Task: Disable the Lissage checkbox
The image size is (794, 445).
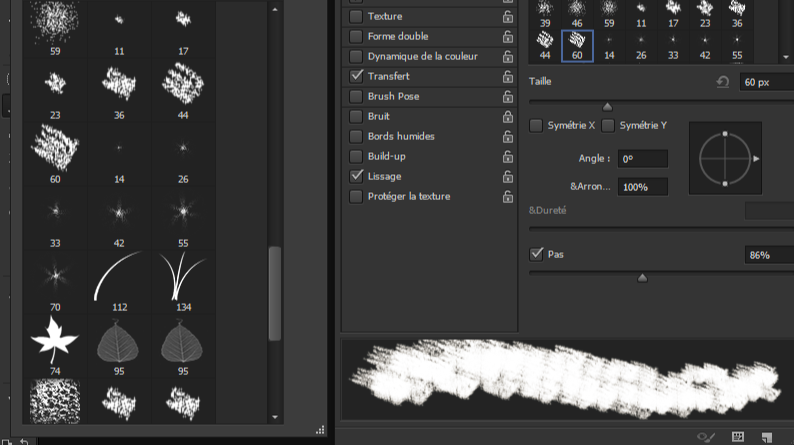Action: (x=356, y=176)
